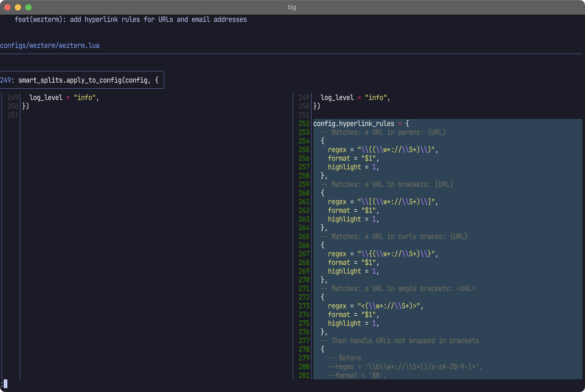Click the regex on line 255
This screenshot has width=585, height=392.
pos(383,150)
